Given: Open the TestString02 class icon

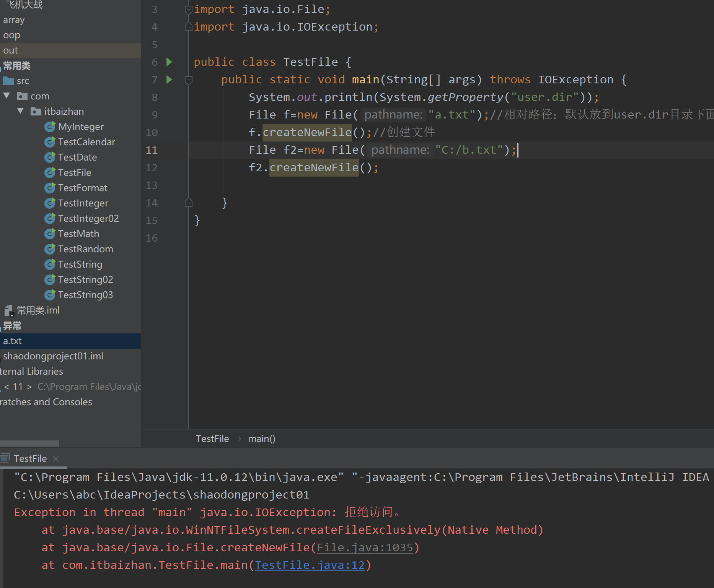Looking at the screenshot, I should point(50,279).
